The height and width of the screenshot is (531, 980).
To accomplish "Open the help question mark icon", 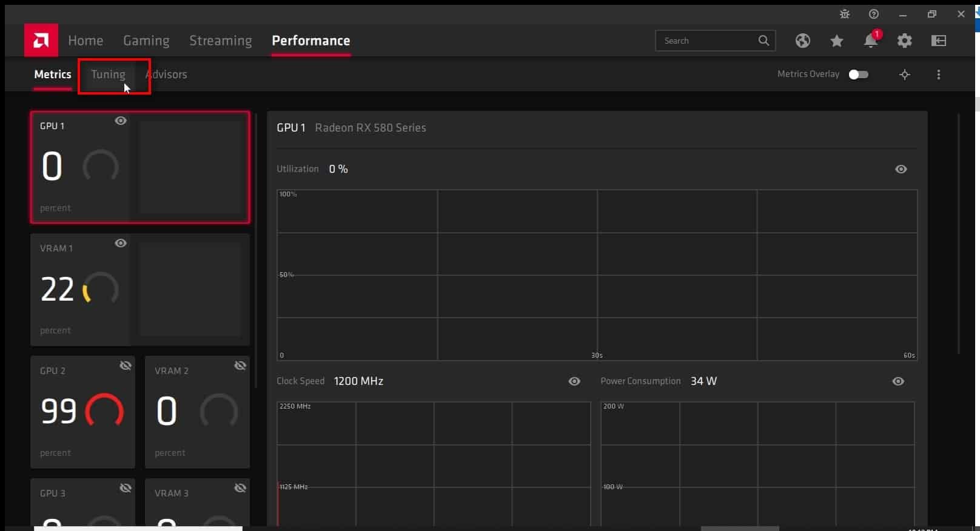I will pos(874,14).
